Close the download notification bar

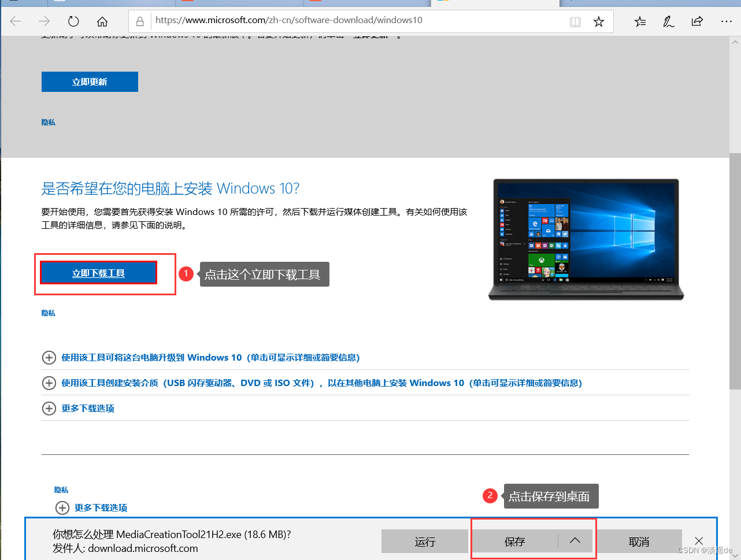click(699, 541)
